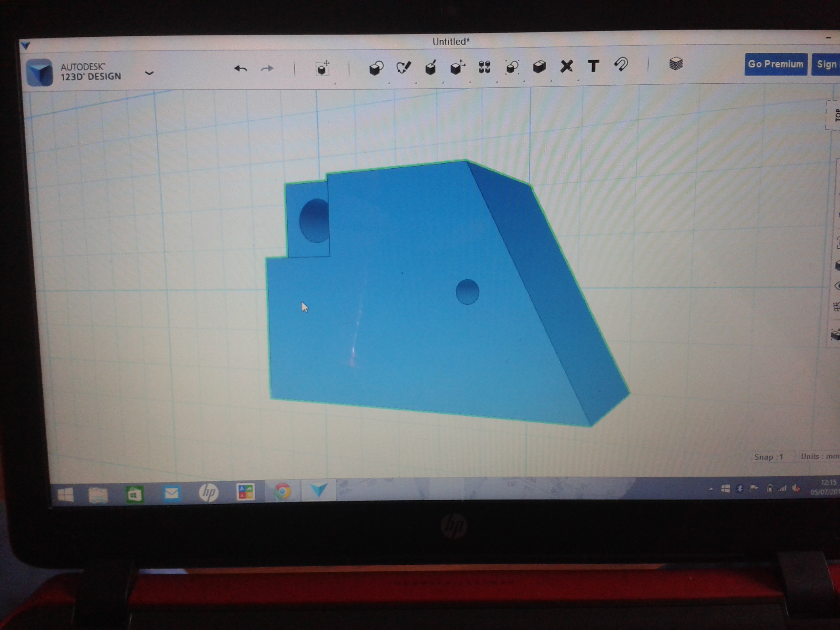Redo the last undone action
The image size is (840, 630).
(x=267, y=68)
